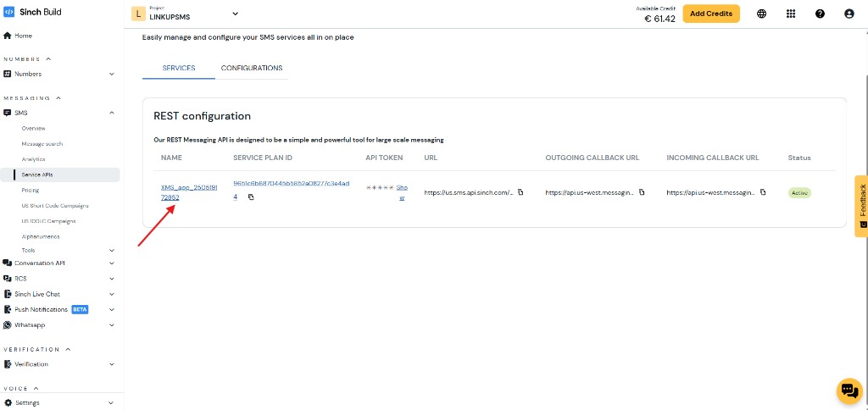
Task: Click the Sinch Live Chat icon
Action: click(7, 294)
